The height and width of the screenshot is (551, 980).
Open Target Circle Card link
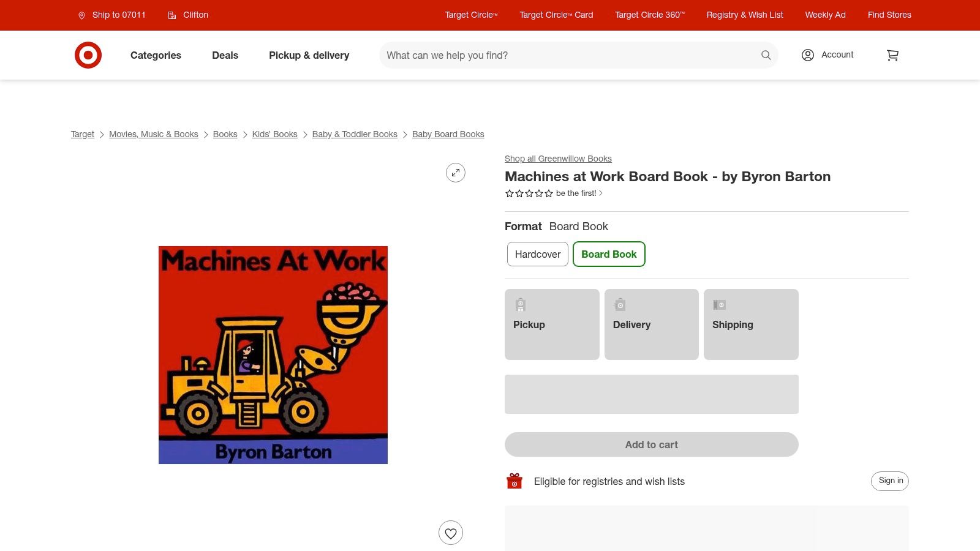(556, 15)
